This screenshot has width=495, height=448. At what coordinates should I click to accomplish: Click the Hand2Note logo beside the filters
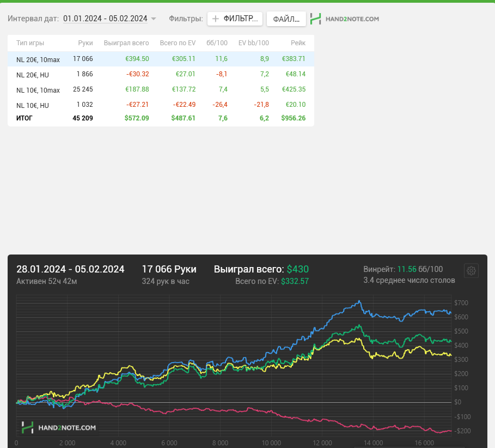[344, 19]
